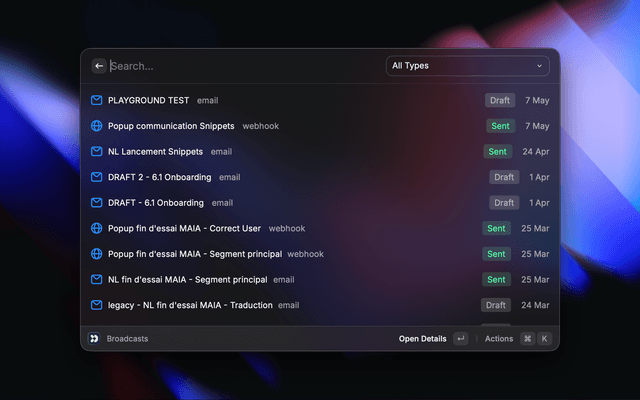This screenshot has width=640, height=400.
Task: Focus the Search input field
Action: [x=240, y=66]
